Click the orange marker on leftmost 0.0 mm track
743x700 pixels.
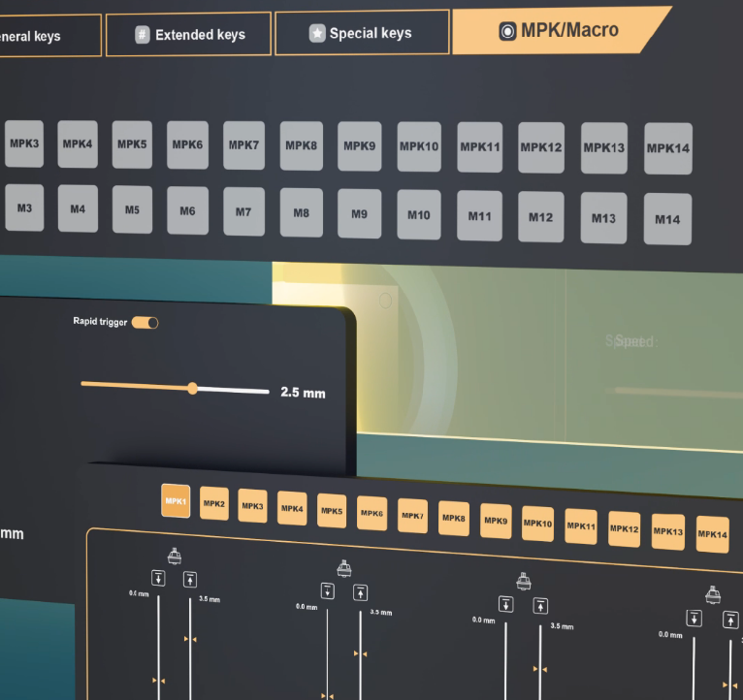156,681
